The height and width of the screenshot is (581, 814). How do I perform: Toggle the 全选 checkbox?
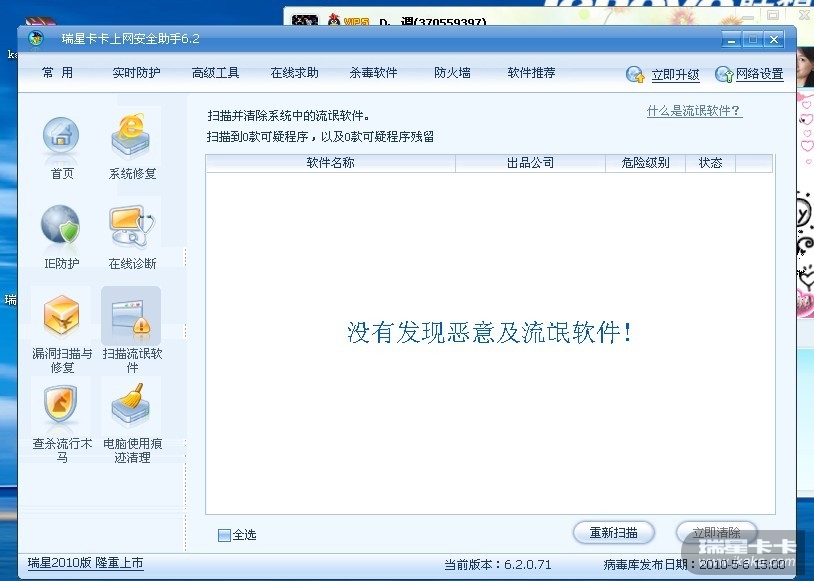[x=224, y=535]
